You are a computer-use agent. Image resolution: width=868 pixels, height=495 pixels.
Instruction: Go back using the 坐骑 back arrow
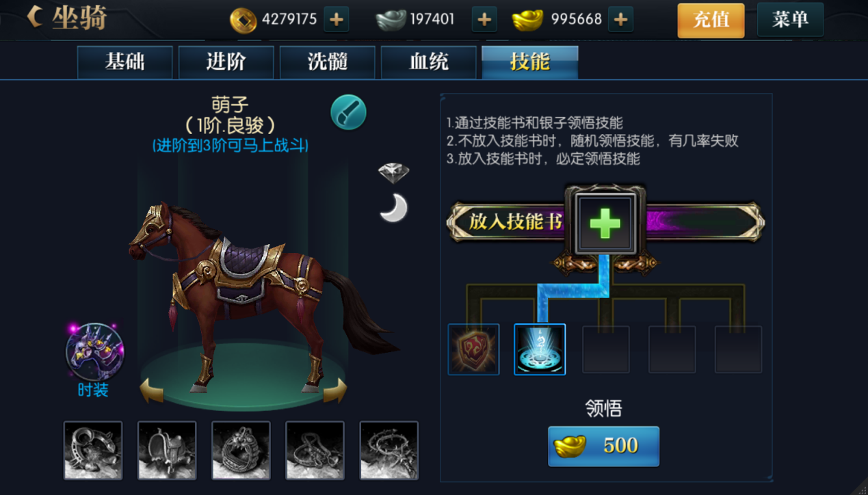[x=35, y=17]
